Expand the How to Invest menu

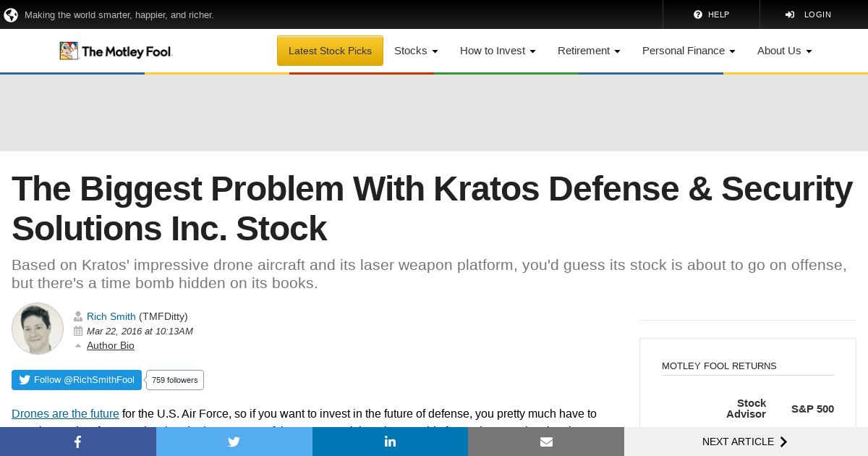pos(498,51)
